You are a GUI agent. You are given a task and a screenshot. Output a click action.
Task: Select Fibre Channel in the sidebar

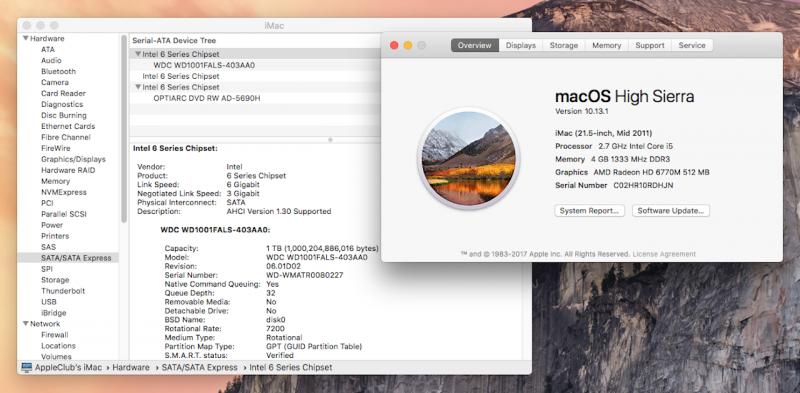[x=66, y=137]
